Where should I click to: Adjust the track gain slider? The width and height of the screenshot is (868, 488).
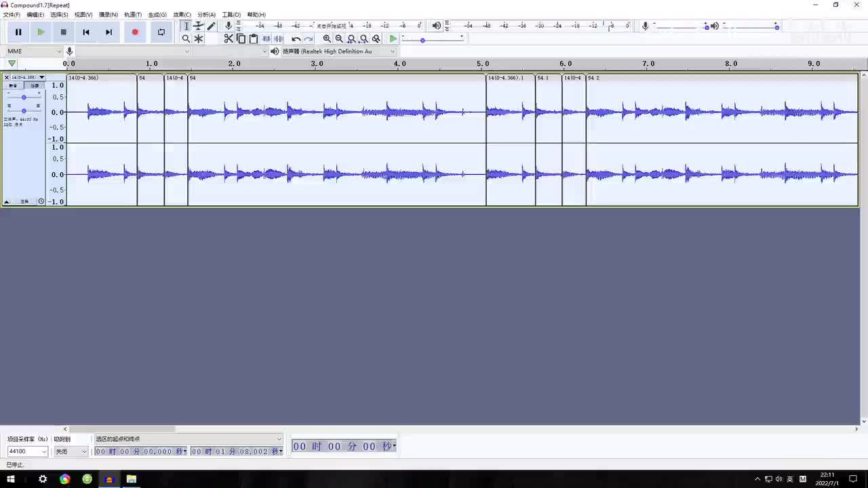(24, 97)
